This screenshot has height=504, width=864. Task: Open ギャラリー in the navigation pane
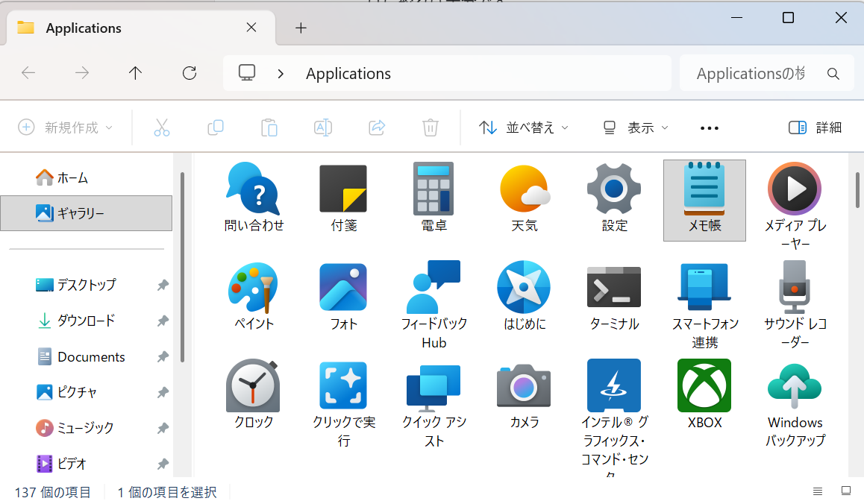coord(87,212)
